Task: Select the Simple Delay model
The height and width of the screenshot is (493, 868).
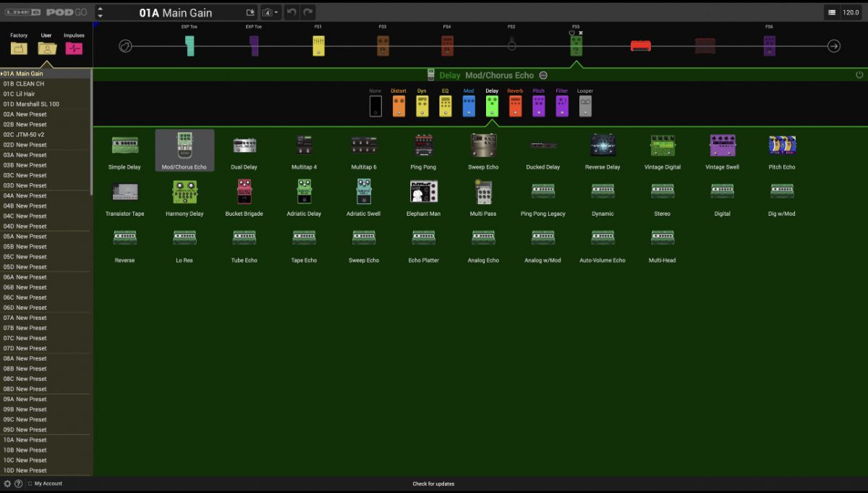Action: click(x=124, y=152)
